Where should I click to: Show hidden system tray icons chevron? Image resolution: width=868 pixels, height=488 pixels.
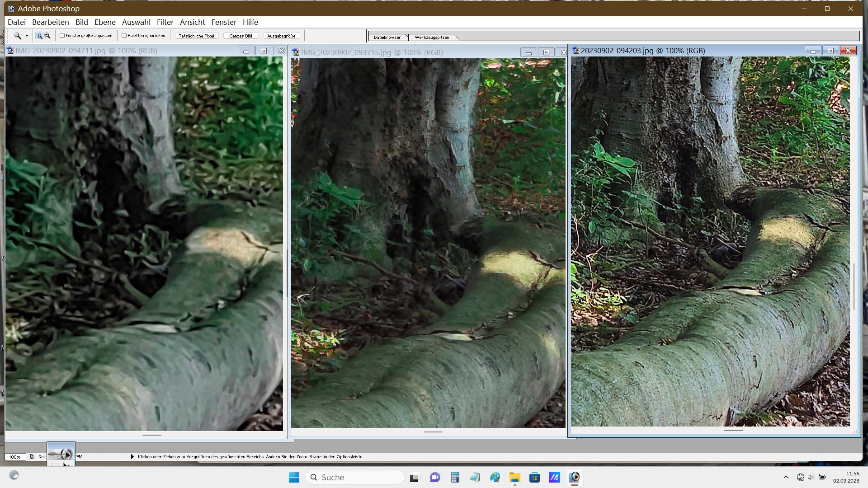pyautogui.click(x=786, y=477)
